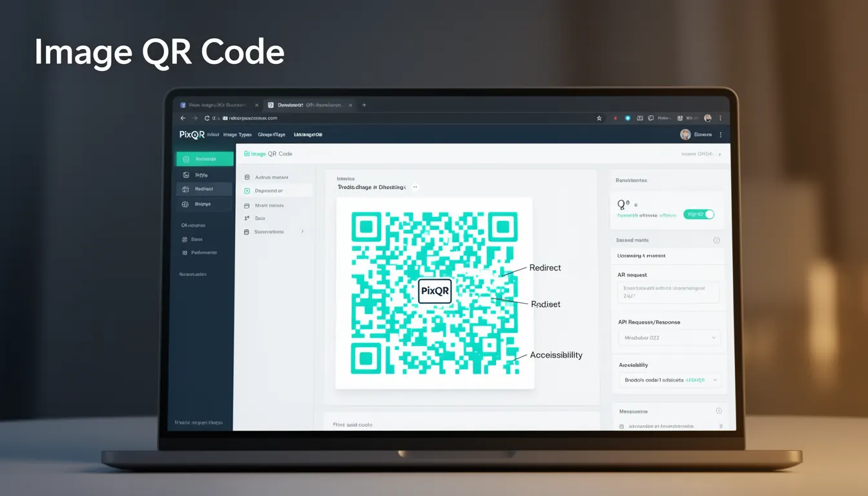The height and width of the screenshot is (496, 868).
Task: Open the browser toolbar kebab menu
Action: pyautogui.click(x=720, y=118)
